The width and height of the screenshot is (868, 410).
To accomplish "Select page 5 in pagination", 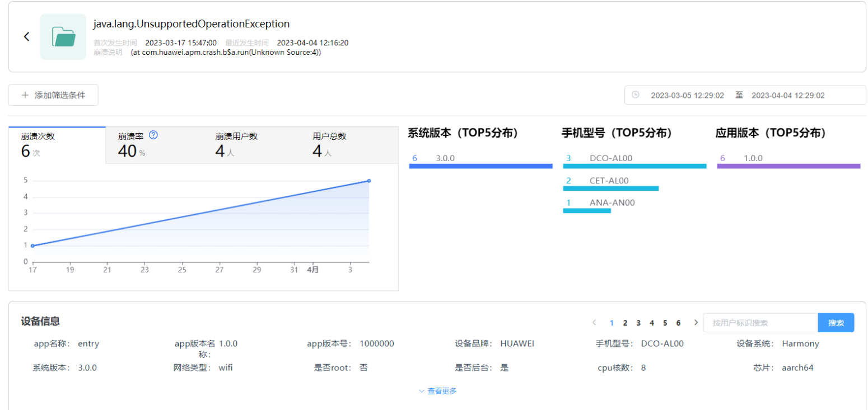I will 665,323.
